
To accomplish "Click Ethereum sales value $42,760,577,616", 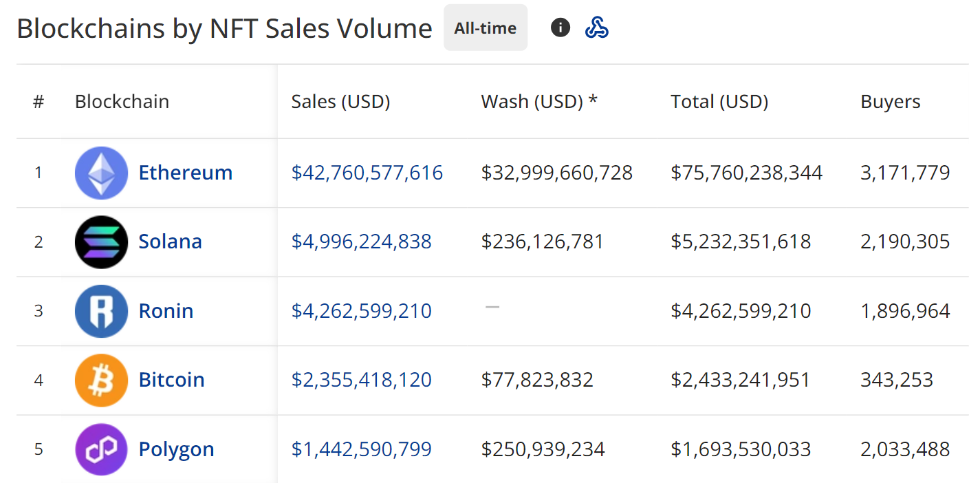I will pos(367,173).
